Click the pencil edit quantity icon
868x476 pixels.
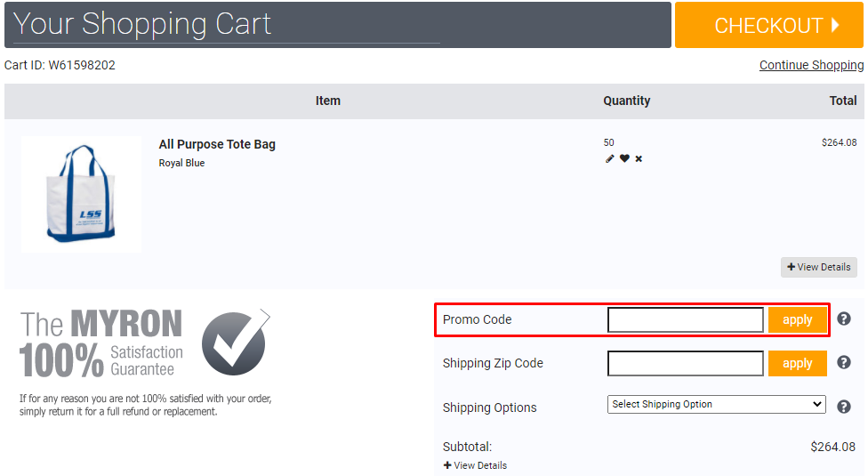[609, 159]
